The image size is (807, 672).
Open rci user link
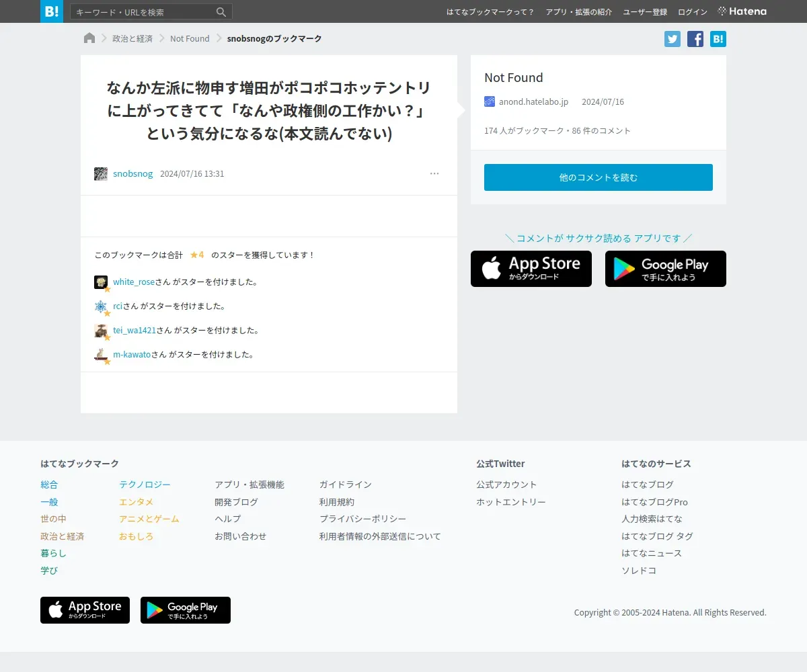tap(118, 306)
